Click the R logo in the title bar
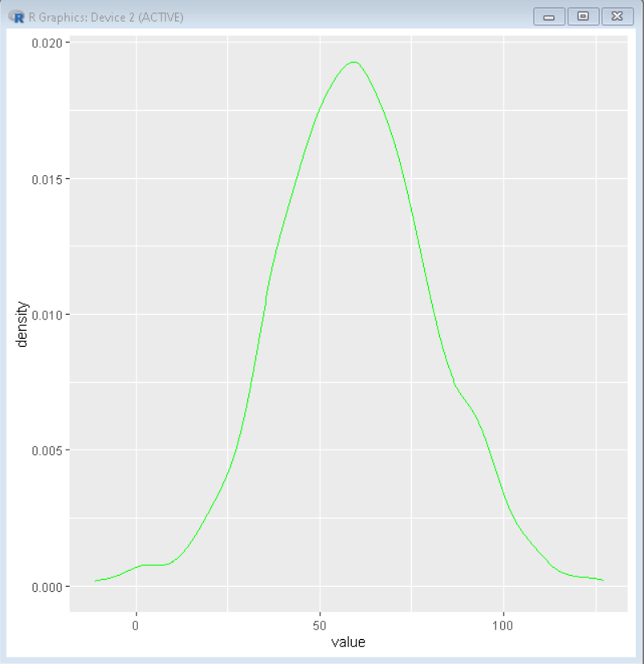 (x=18, y=15)
